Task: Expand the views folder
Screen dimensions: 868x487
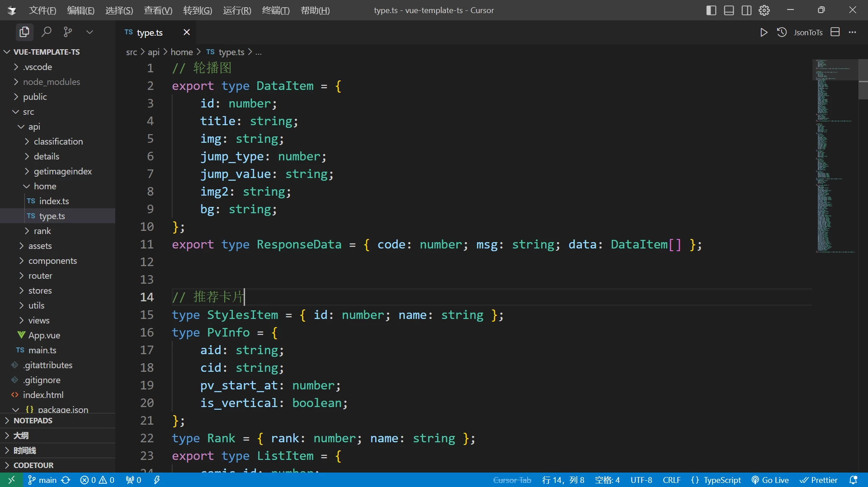Action: click(58, 320)
